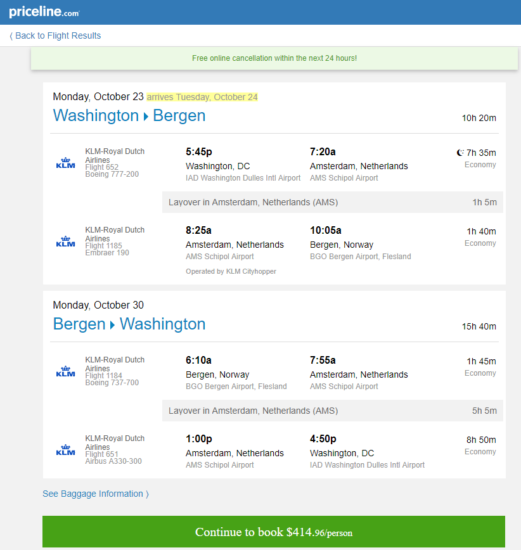Select the Bergen to Washington heading
521x550 pixels.
[x=129, y=324]
